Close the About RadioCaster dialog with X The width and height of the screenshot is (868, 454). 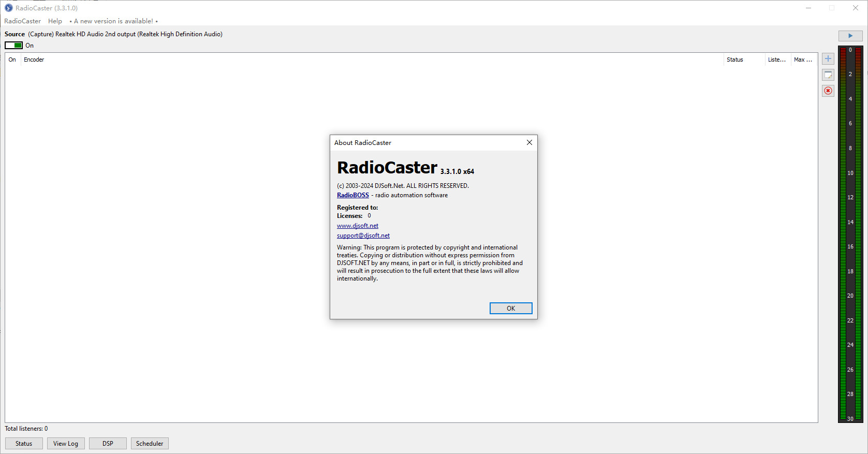pos(529,142)
